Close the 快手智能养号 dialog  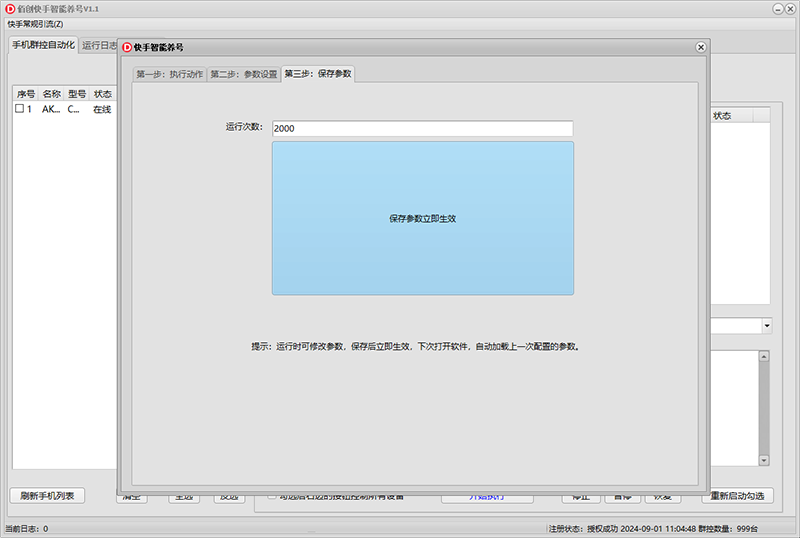point(701,47)
